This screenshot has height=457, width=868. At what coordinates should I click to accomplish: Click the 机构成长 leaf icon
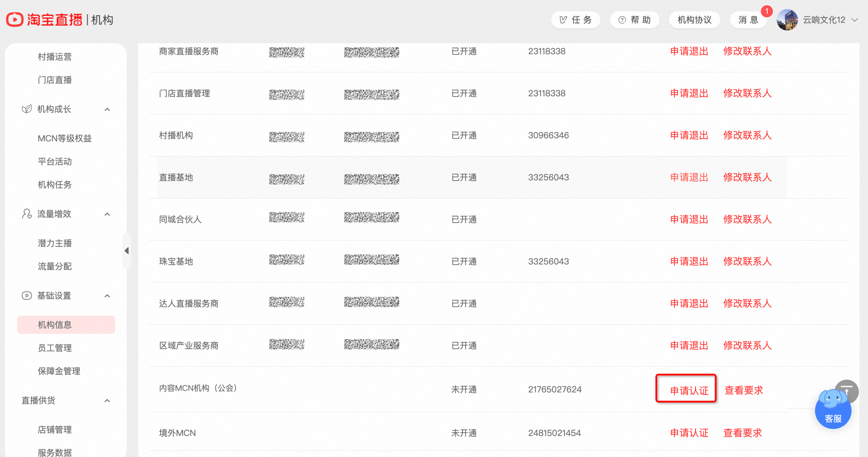pos(27,109)
